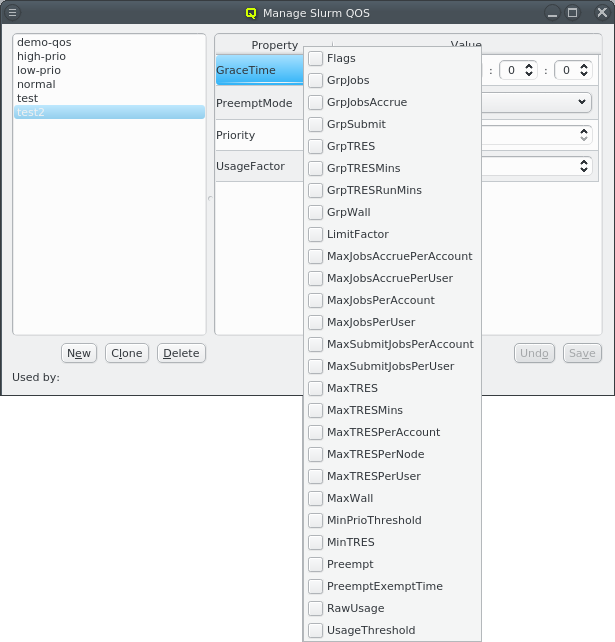Select the PreemptMode property row
The image size is (615, 642).
point(260,103)
